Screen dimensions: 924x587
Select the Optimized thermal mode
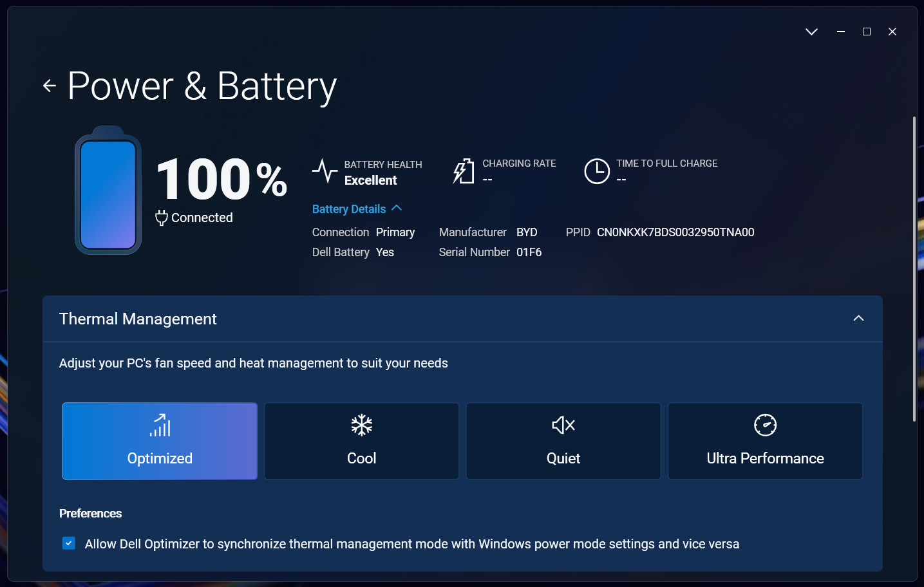point(160,441)
